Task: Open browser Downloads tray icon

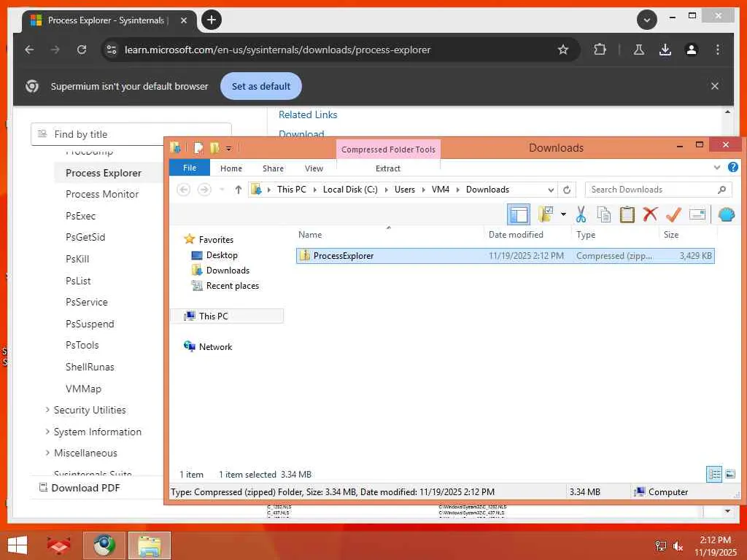Action: [x=665, y=50]
